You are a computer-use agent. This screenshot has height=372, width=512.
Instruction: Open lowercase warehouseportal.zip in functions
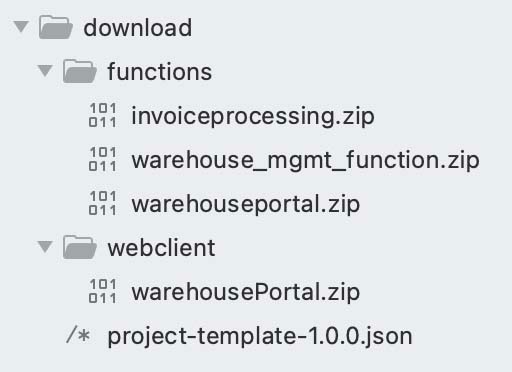pos(246,205)
